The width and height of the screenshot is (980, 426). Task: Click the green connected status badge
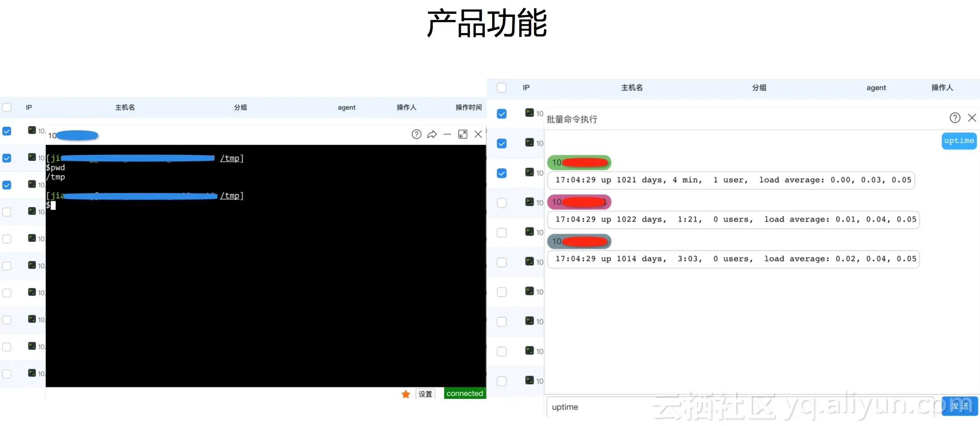[x=464, y=394]
